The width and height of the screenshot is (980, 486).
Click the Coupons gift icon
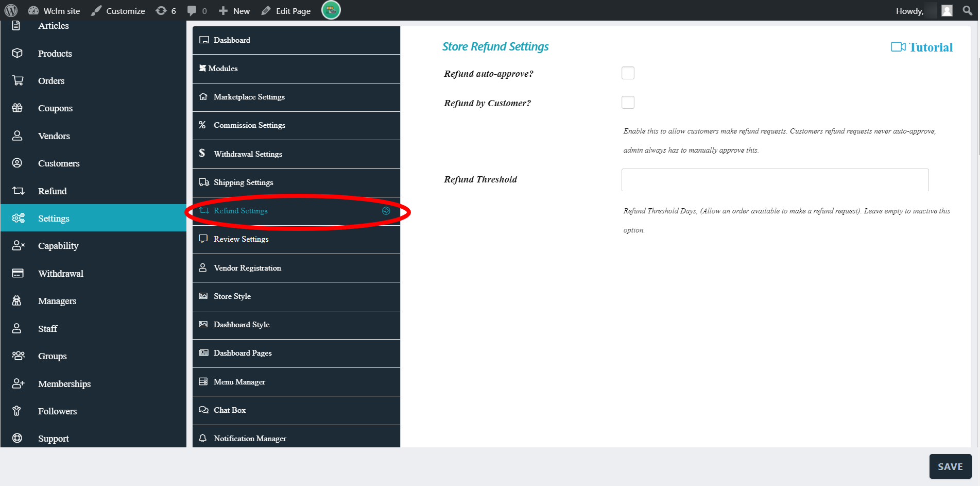(x=18, y=108)
